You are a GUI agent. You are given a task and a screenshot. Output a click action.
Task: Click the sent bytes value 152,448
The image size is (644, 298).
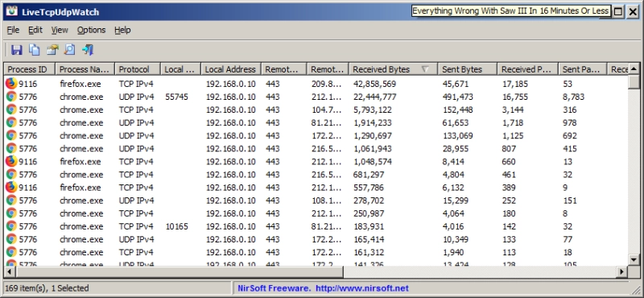tap(457, 110)
